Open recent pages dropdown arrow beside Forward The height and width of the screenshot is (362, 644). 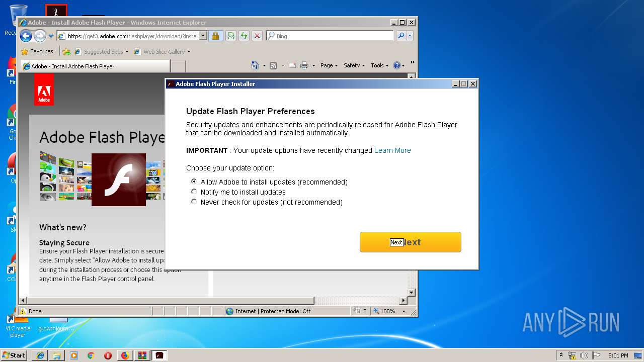pos(51,36)
